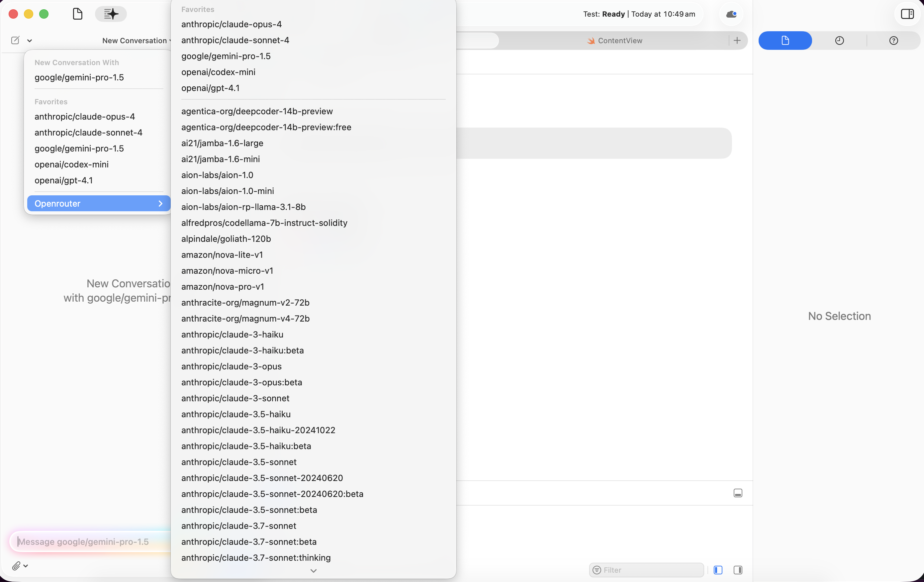Click the minimized bottom bar icon above the divider
Image resolution: width=924 pixels, height=582 pixels.
[738, 493]
